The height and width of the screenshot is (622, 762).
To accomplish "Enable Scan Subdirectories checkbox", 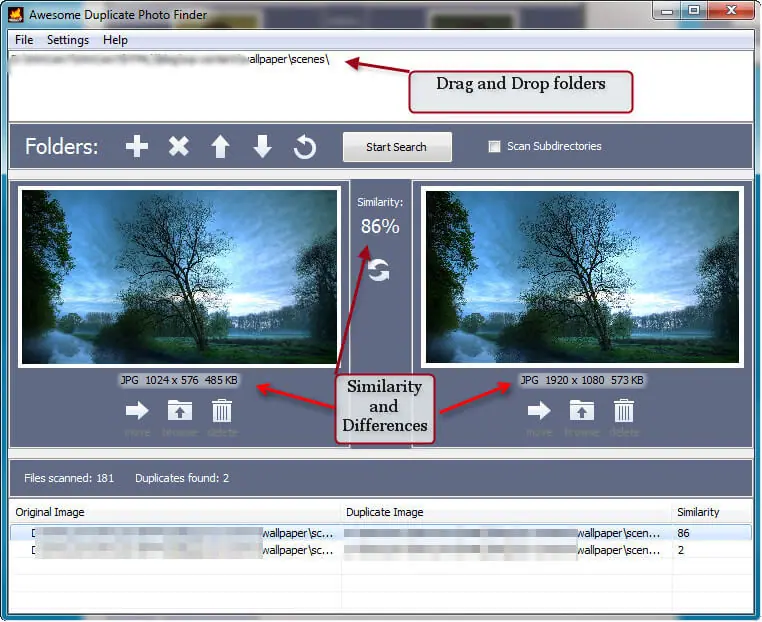I will (x=494, y=146).
